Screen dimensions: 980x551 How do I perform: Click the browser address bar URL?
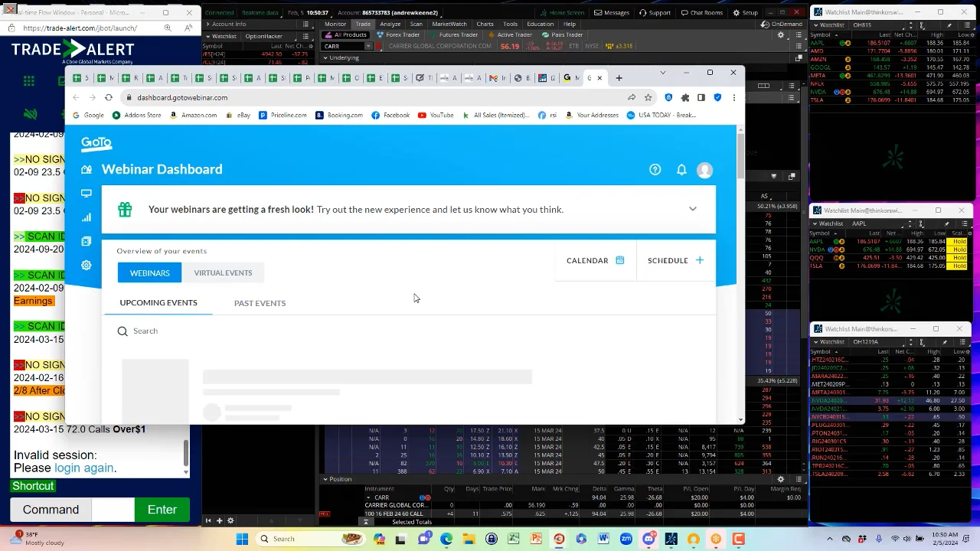pos(182,97)
